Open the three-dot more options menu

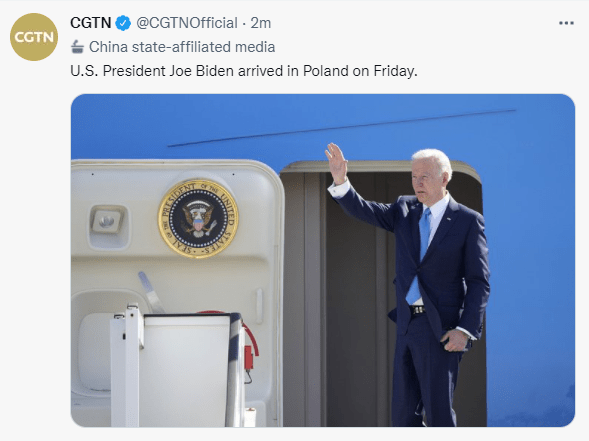(566, 23)
